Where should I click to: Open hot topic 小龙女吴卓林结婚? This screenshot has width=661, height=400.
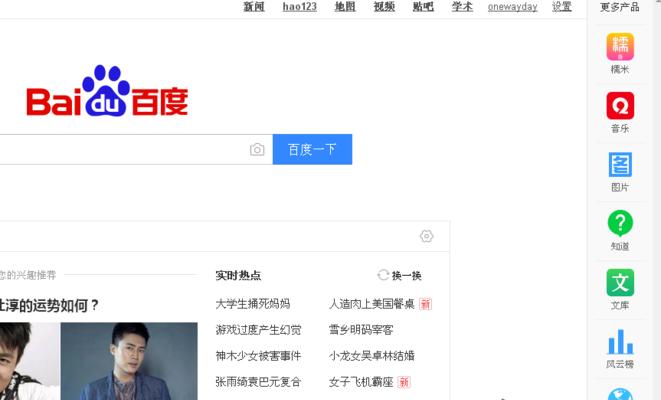click(x=371, y=356)
